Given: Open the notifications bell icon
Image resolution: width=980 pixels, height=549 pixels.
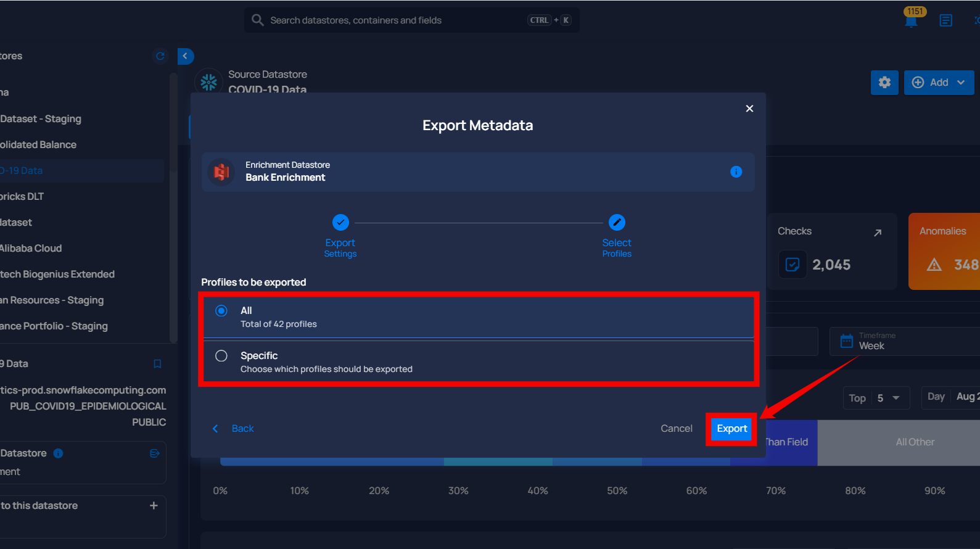Looking at the screenshot, I should click(x=911, y=21).
